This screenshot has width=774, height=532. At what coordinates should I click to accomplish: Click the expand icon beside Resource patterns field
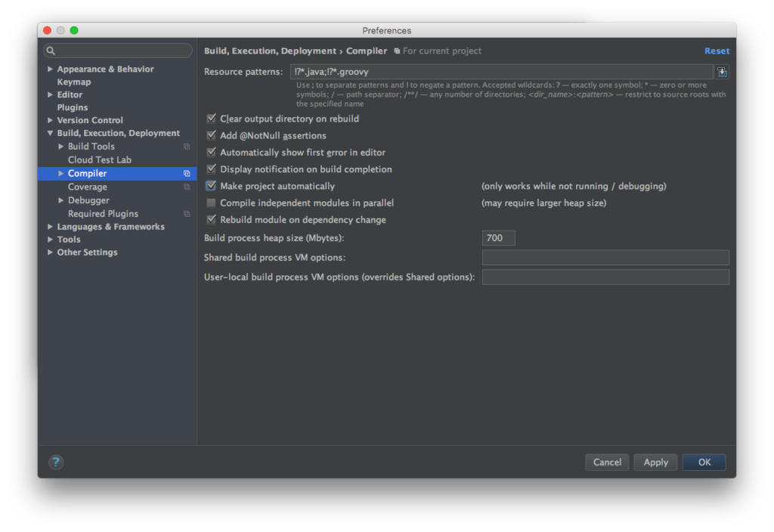(x=722, y=72)
